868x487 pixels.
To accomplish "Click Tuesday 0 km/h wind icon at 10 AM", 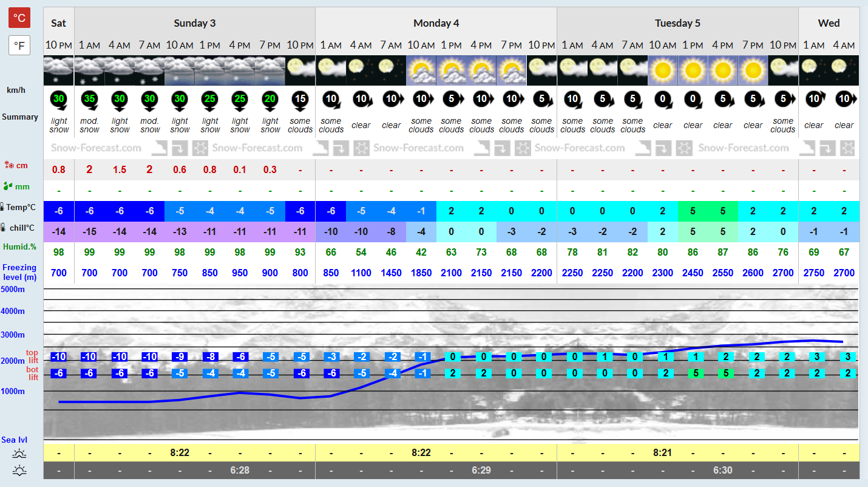I will click(x=663, y=100).
